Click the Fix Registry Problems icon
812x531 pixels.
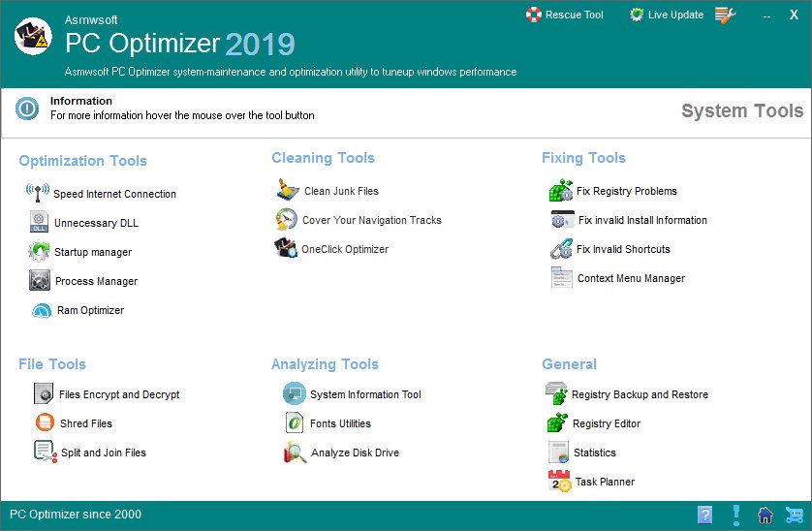(x=561, y=190)
